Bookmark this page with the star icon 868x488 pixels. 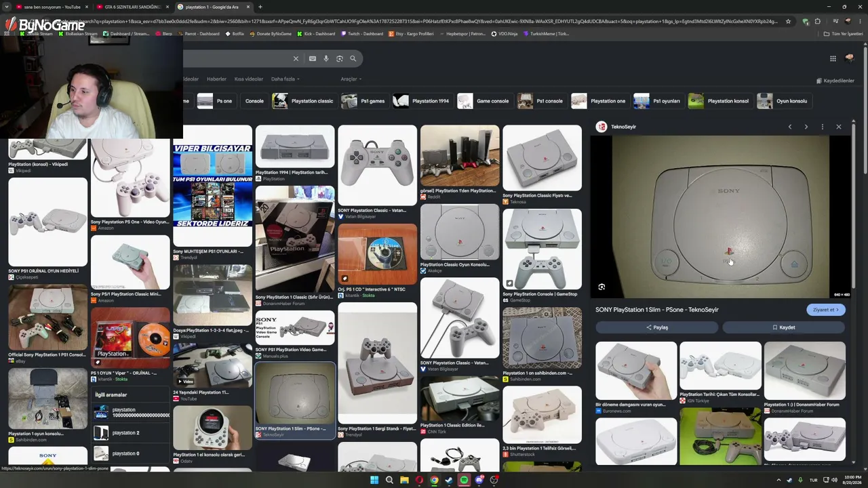click(x=788, y=21)
